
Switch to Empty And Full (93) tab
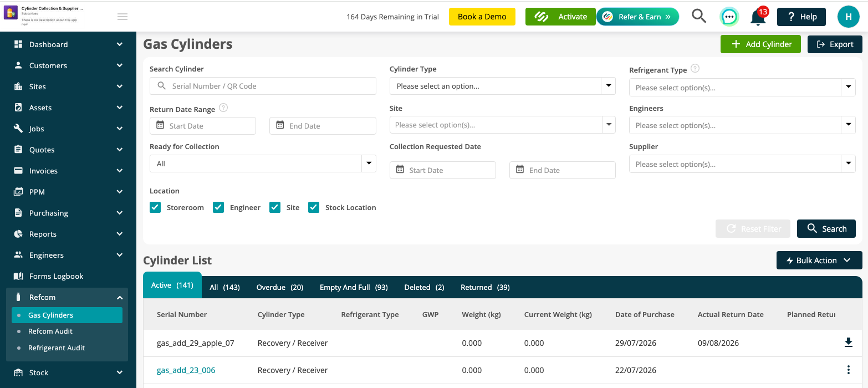point(354,287)
